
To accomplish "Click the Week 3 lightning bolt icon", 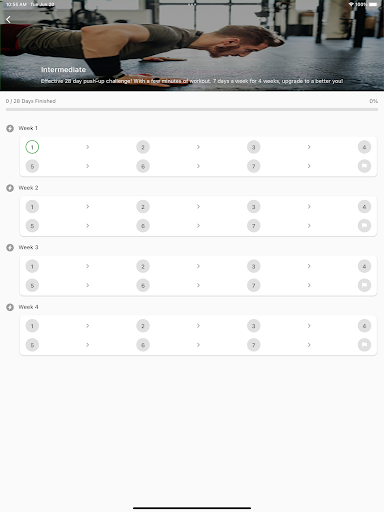I will pos(10,247).
